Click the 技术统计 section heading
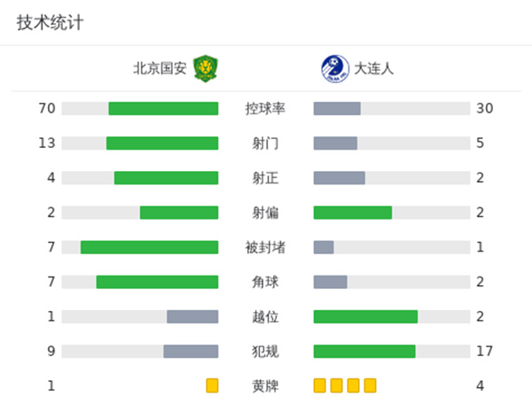532x404 pixels. pyautogui.click(x=50, y=24)
